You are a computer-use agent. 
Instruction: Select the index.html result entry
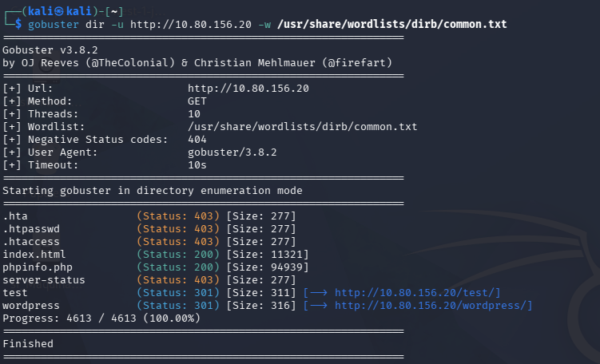tap(34, 255)
